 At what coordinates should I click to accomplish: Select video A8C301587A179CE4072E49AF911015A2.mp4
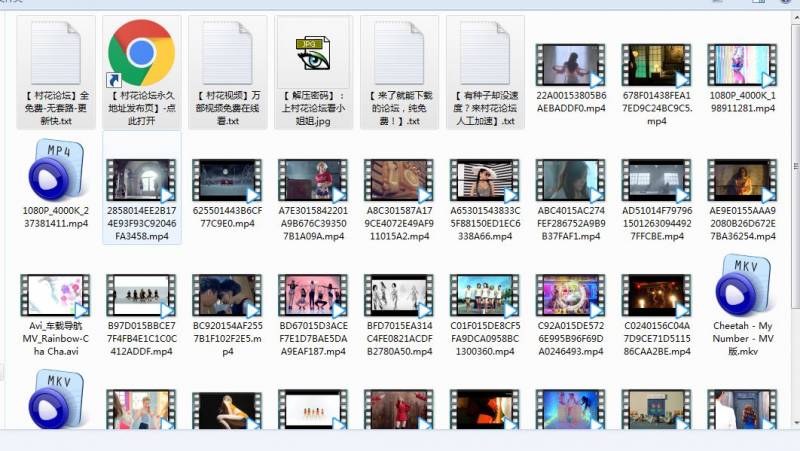click(399, 180)
